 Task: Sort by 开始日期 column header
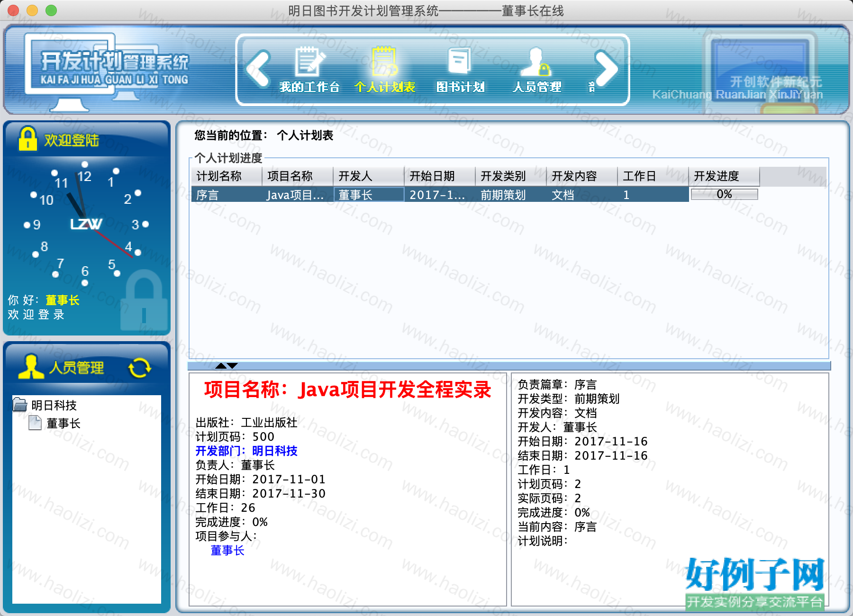click(440, 176)
